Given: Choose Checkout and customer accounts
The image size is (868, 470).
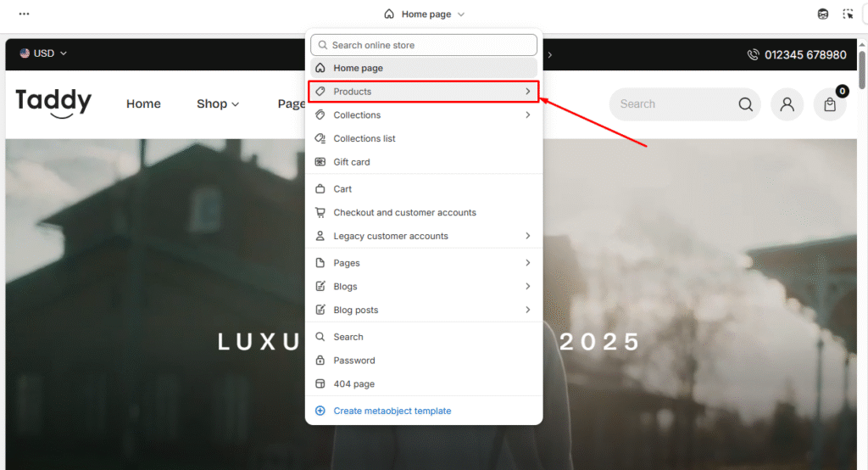Looking at the screenshot, I should click(404, 213).
